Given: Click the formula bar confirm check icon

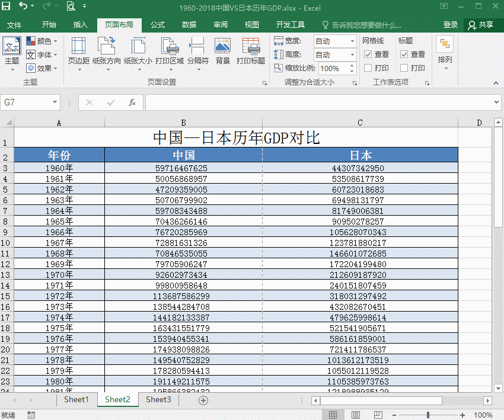Looking at the screenshot, I should tap(111, 102).
